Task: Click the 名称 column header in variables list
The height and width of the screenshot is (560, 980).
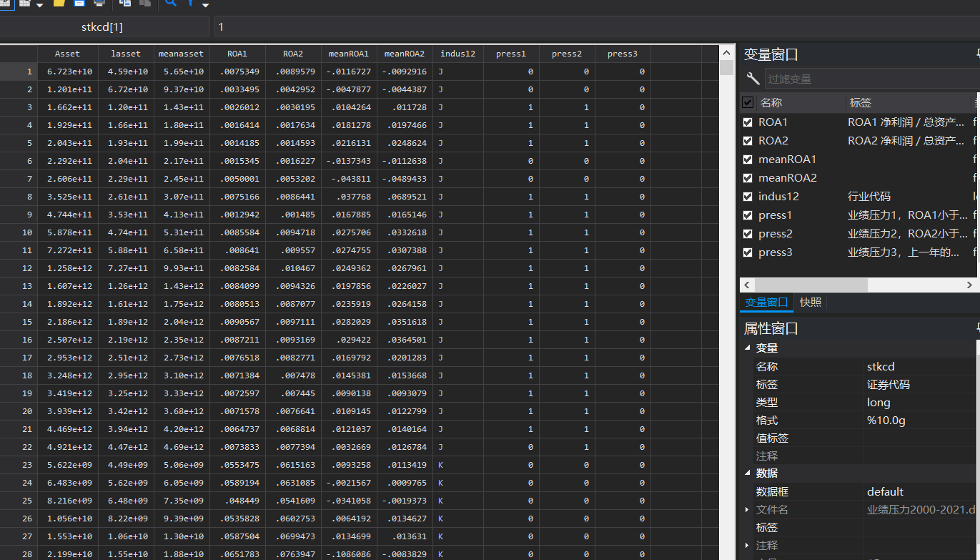Action: [801, 103]
